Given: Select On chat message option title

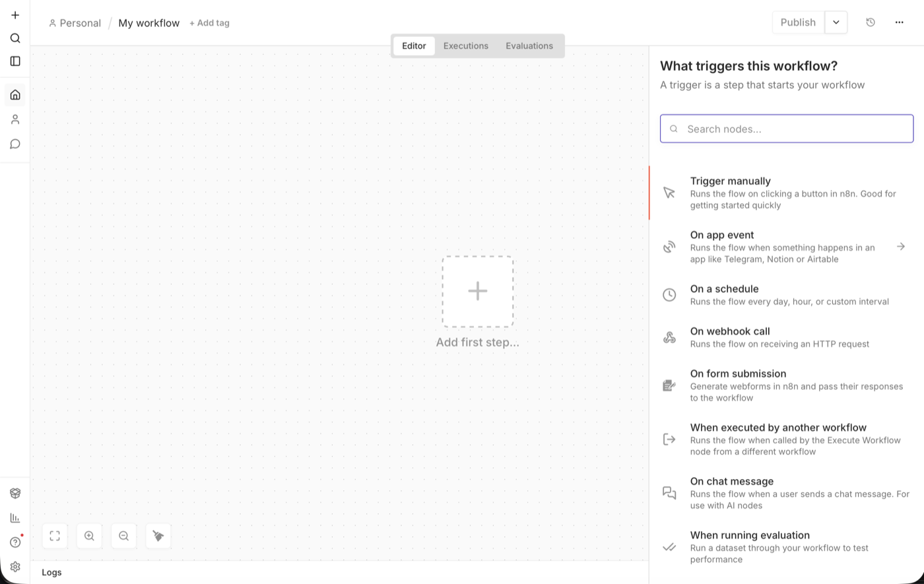Looking at the screenshot, I should pos(732,482).
